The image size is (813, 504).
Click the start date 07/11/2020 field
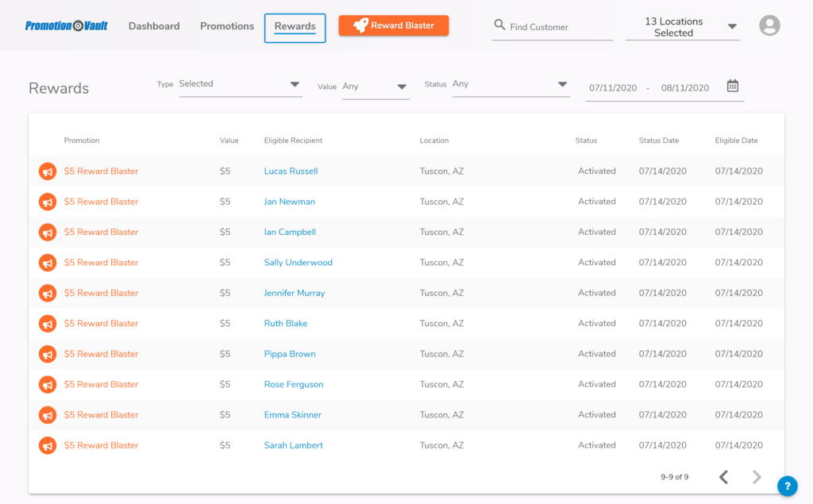click(613, 88)
